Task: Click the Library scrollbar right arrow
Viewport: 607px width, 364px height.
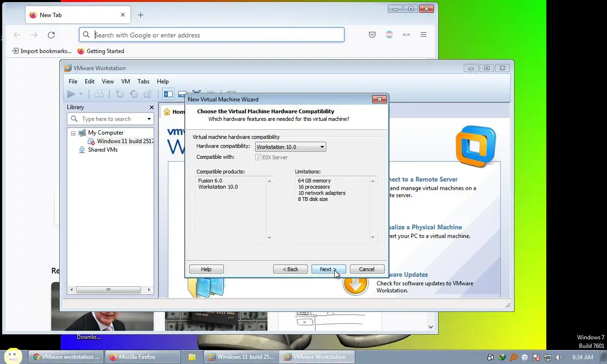Action: click(x=149, y=290)
